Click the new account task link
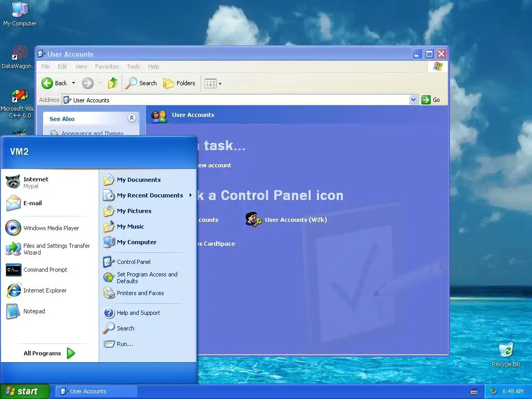Viewport: 532px width, 399px height. 214,165
